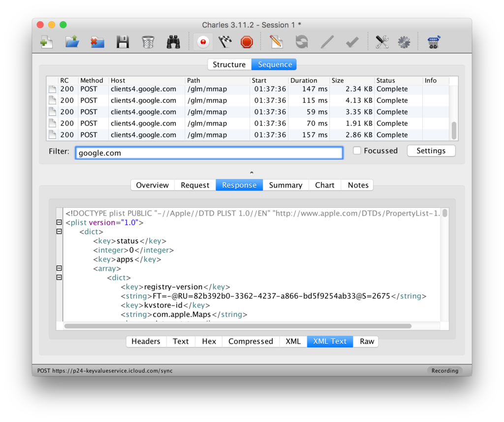The height and width of the screenshot is (422, 504).
Task: Sort by the Info column header
Action: (x=436, y=80)
